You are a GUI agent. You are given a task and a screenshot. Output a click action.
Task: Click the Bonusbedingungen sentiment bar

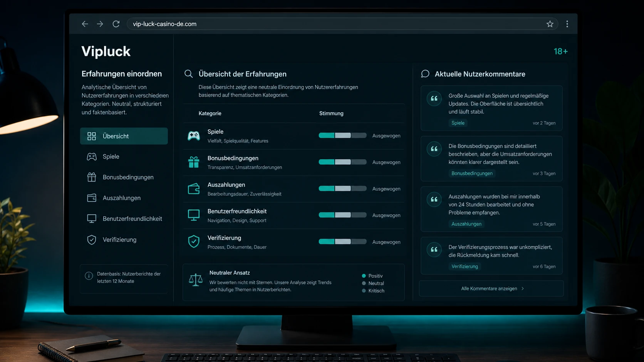coord(342,162)
